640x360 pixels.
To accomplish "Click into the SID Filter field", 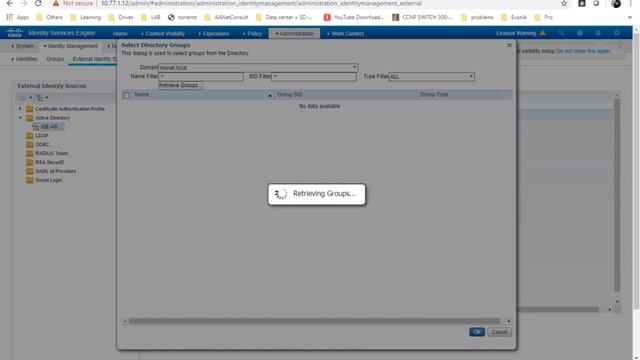I will pyautogui.click(x=313, y=76).
